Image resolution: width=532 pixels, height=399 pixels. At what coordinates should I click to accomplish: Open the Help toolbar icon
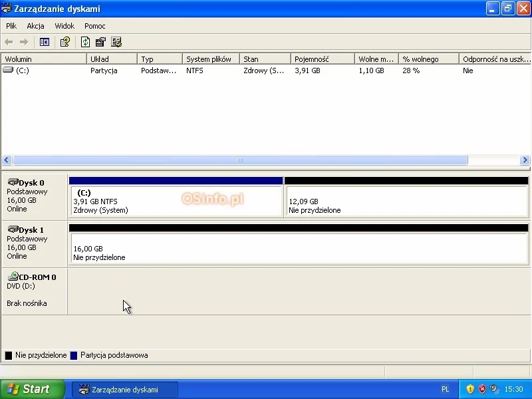(65, 42)
